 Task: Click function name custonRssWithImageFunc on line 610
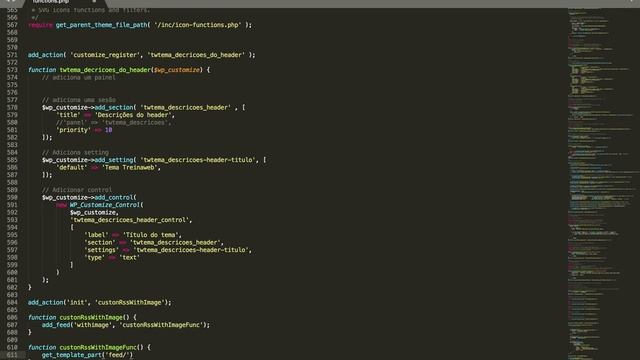(98, 347)
